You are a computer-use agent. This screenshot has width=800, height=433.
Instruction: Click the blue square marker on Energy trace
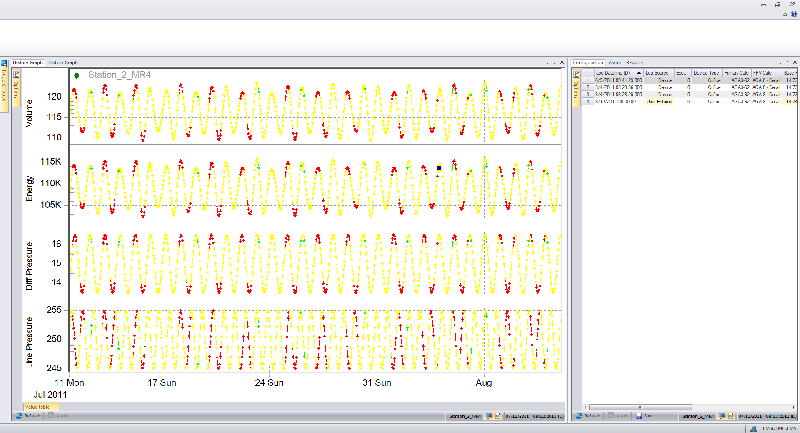click(439, 168)
